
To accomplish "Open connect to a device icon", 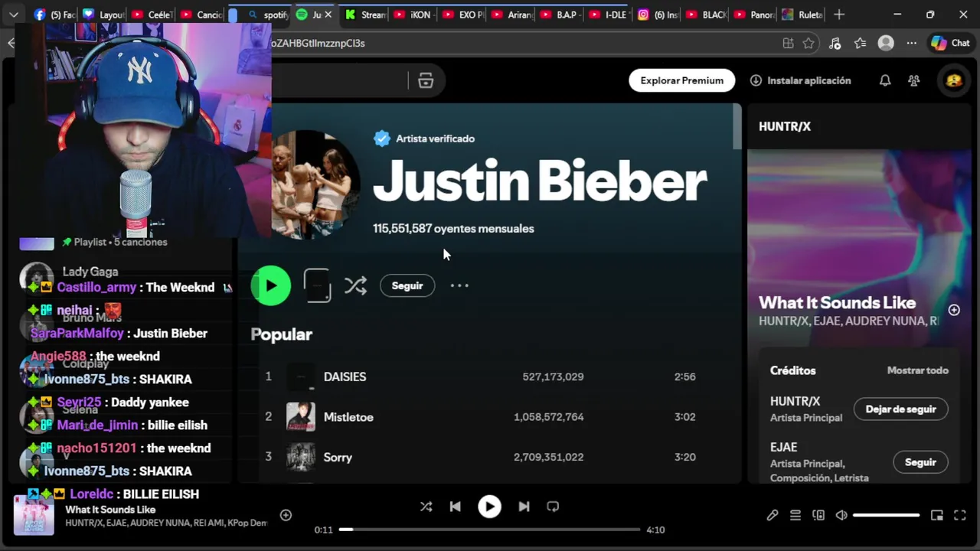I will 818,516.
